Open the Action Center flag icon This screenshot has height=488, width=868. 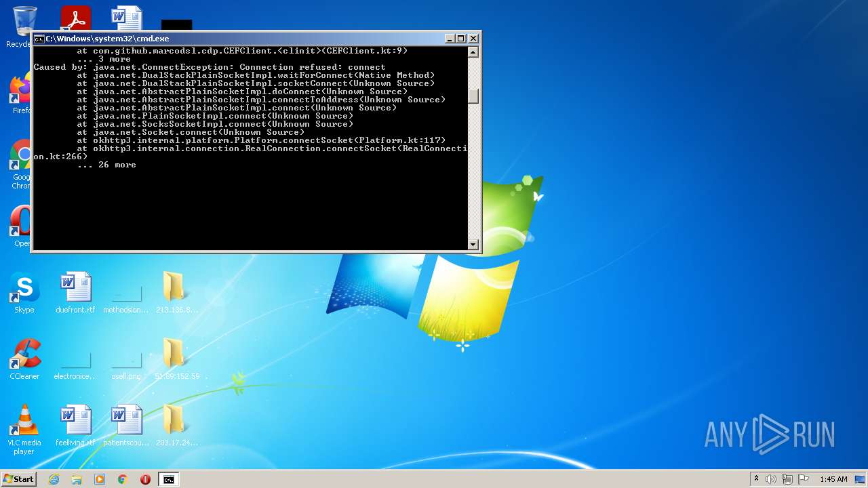pos(804,479)
